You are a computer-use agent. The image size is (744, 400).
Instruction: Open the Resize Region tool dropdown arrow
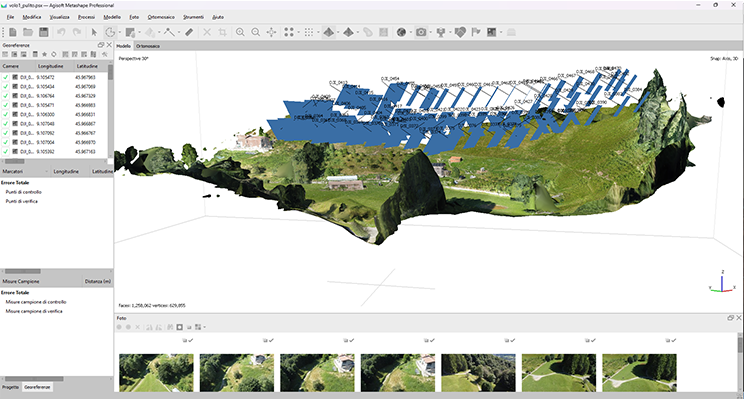(139, 32)
